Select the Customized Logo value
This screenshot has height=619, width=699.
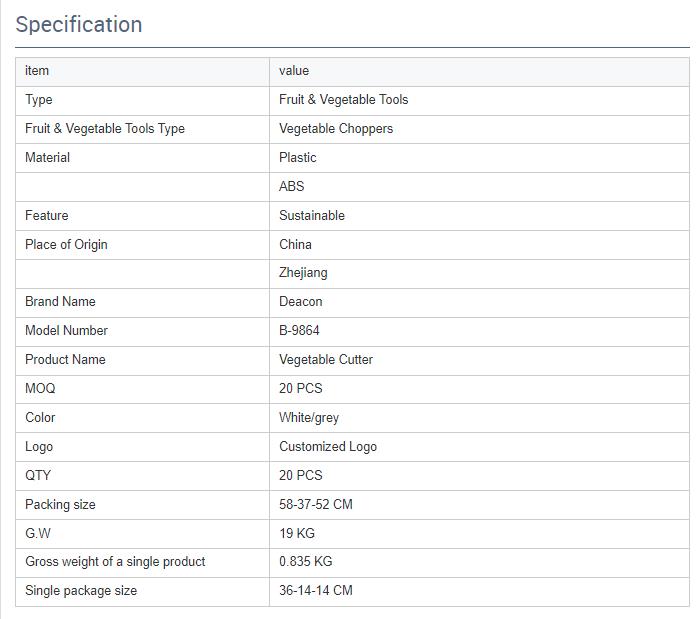point(328,447)
